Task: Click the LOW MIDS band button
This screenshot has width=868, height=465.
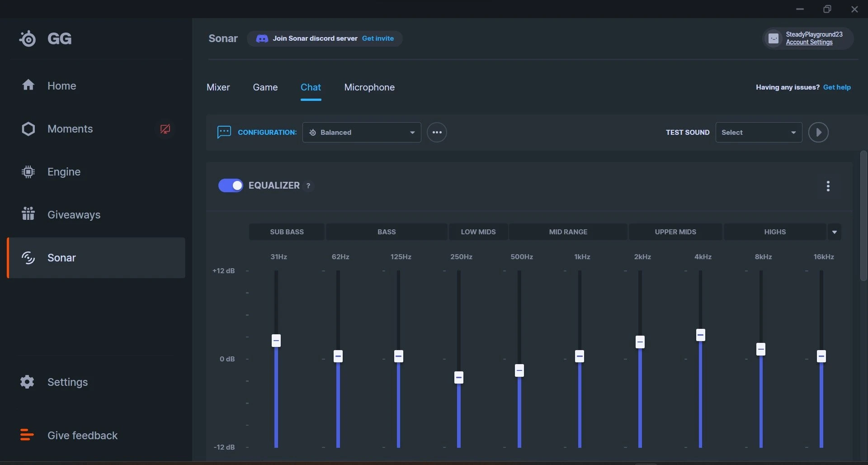Action: pos(478,232)
